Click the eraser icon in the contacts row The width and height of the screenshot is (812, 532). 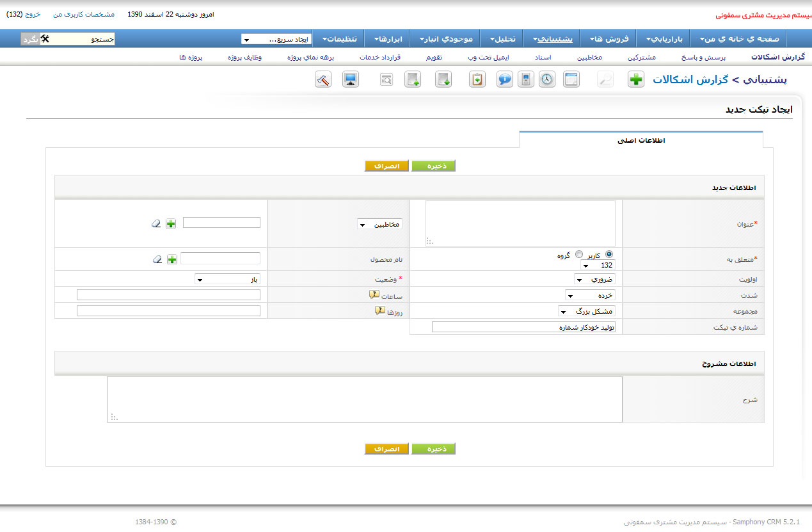[x=156, y=223]
